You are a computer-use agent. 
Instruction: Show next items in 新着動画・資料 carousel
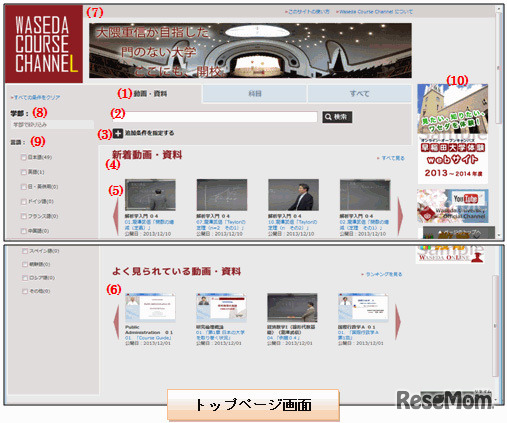point(400,217)
